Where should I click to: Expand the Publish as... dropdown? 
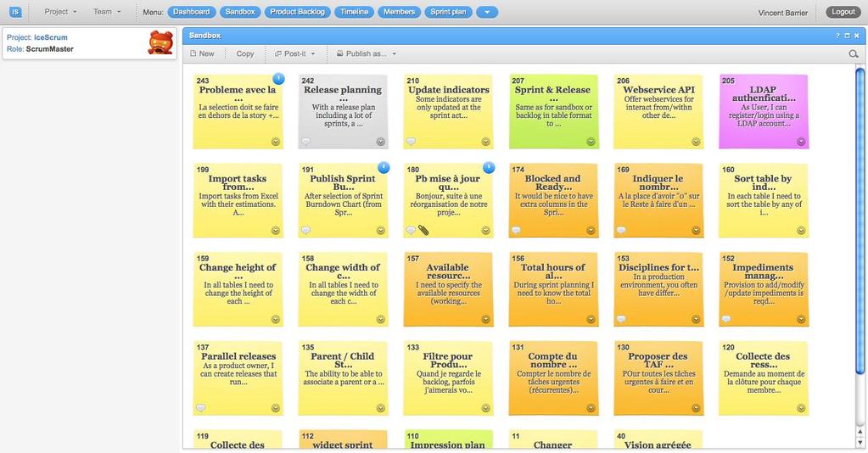point(367,53)
